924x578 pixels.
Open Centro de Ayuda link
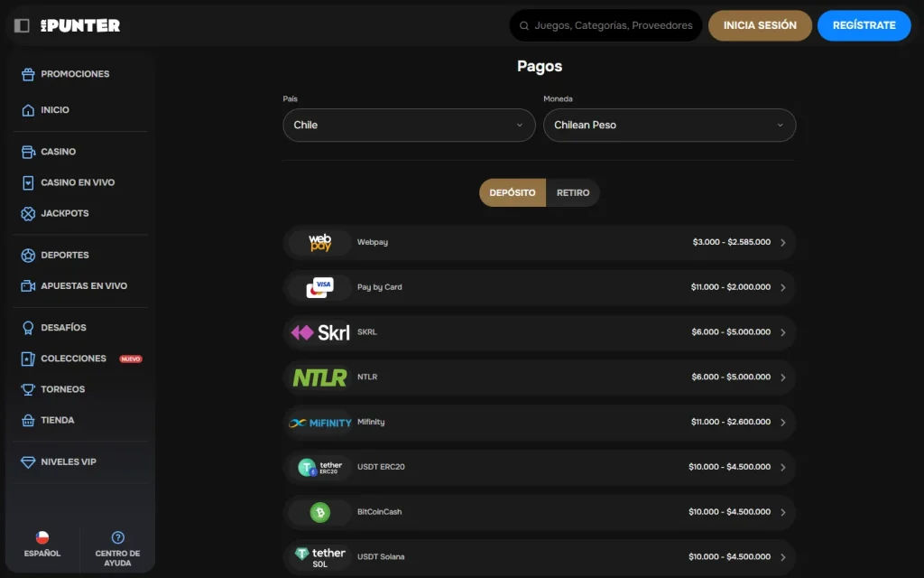click(x=118, y=548)
